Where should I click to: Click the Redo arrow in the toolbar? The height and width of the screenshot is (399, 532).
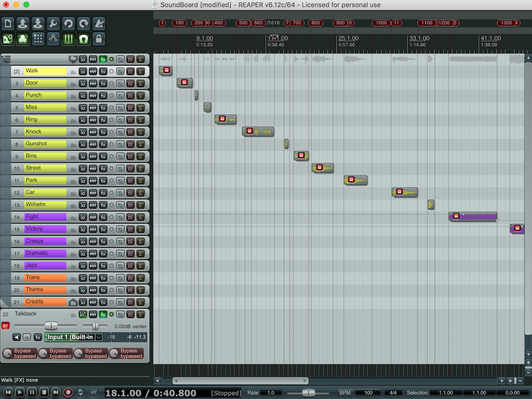tap(84, 23)
